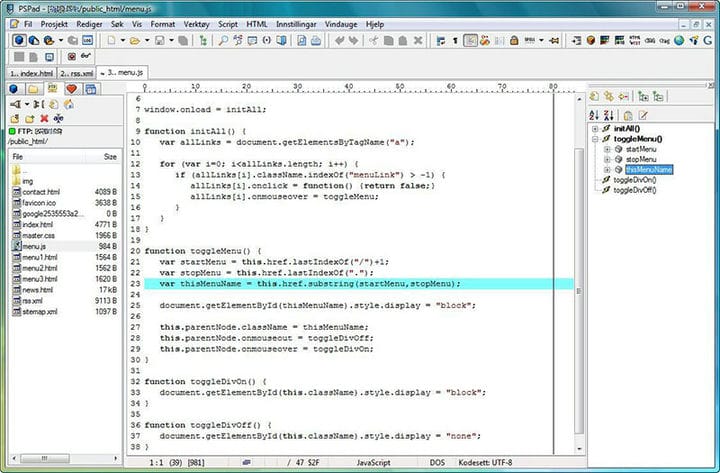720x473 pixels.
Task: Click the open file folder toolbar icon
Action: point(135,41)
